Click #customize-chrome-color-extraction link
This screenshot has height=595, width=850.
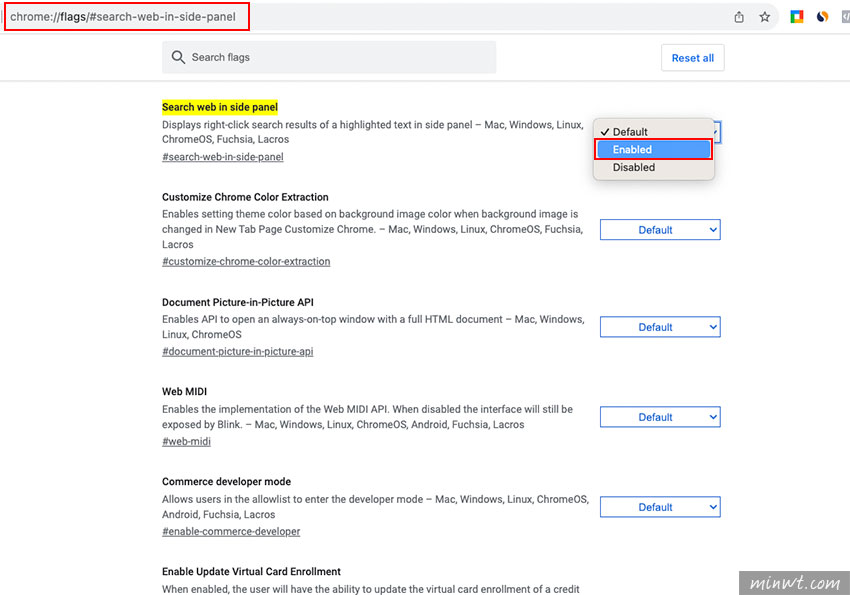click(x=246, y=261)
